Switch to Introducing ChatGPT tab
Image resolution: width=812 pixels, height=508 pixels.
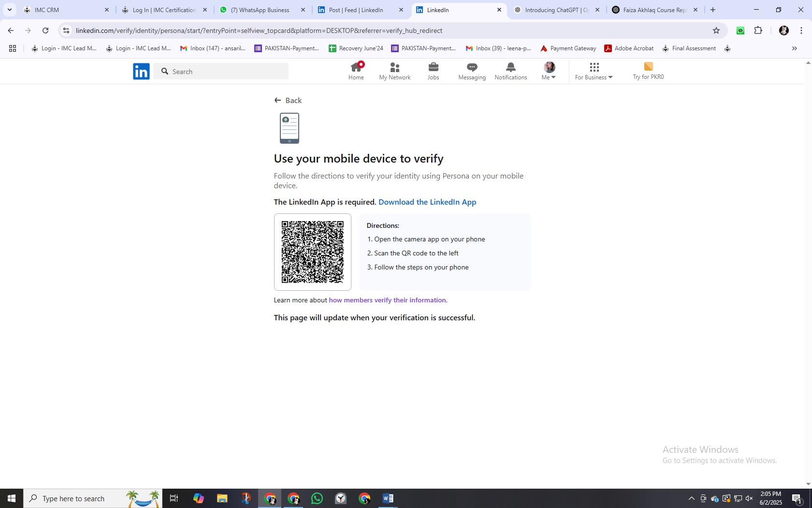tap(556, 10)
